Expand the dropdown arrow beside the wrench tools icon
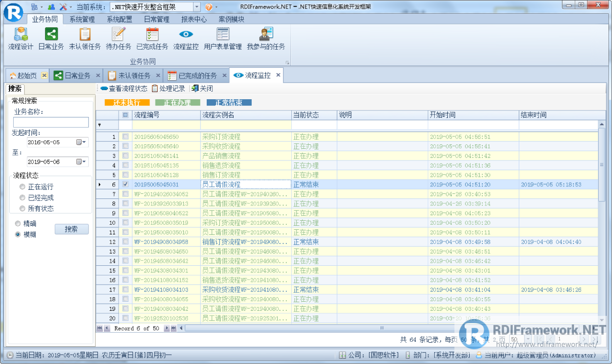Image resolution: width=612 pixels, height=364 pixels. [x=70, y=7]
